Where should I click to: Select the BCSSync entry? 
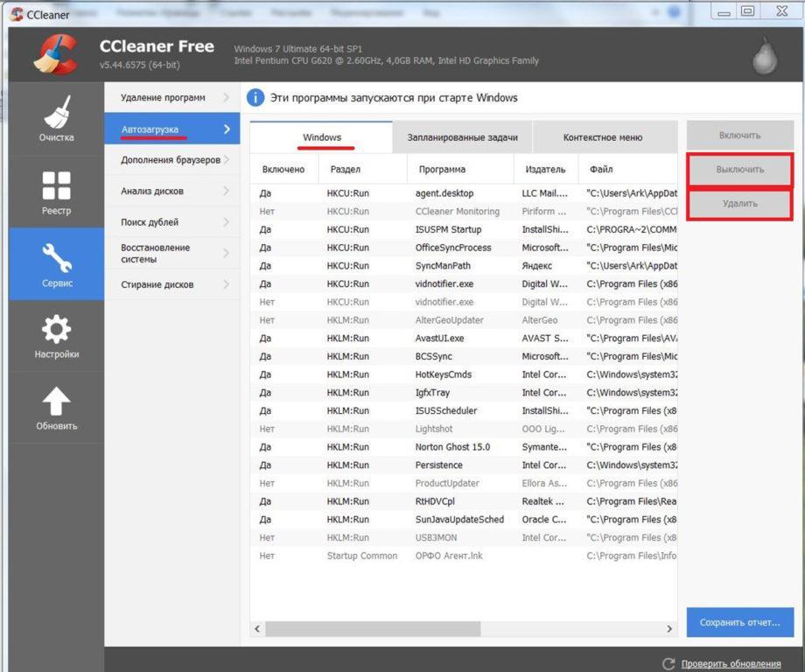464,356
